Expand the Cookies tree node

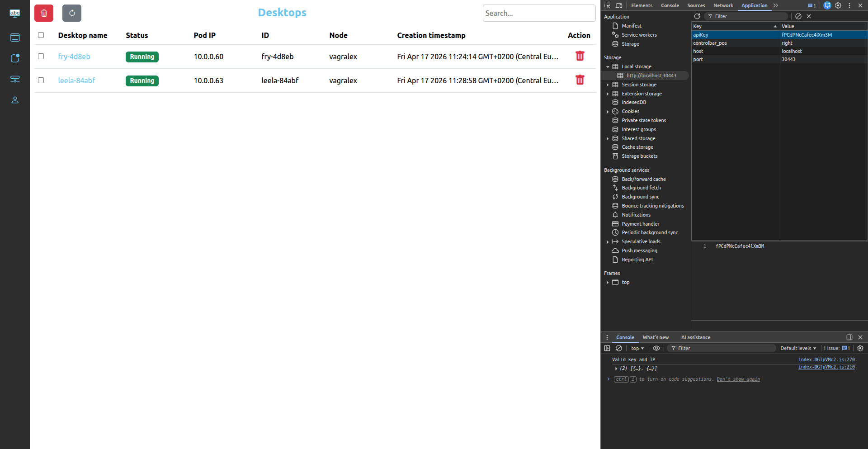click(x=608, y=111)
